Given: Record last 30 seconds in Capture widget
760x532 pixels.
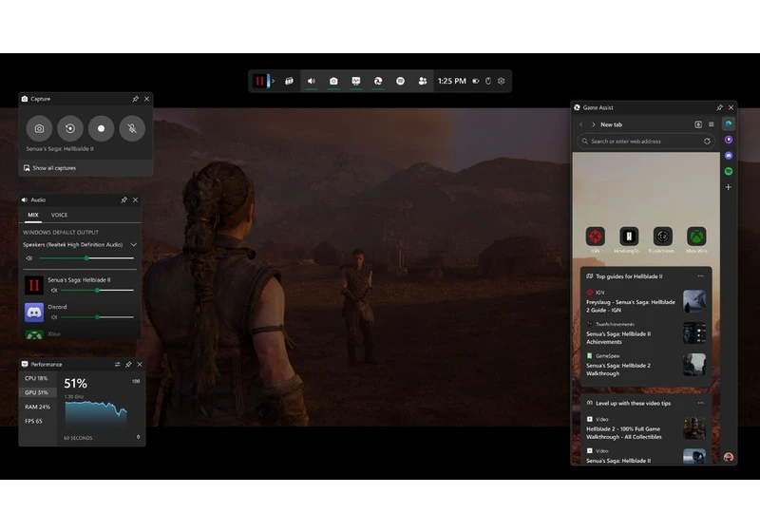Looking at the screenshot, I should tap(70, 128).
